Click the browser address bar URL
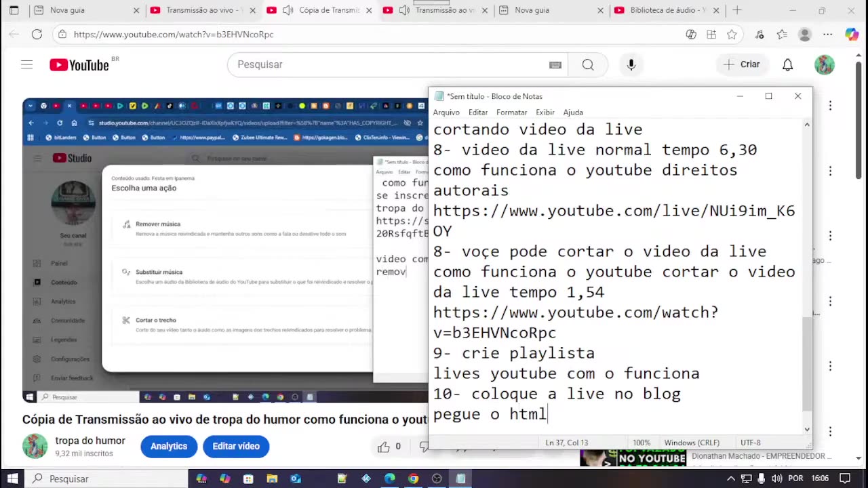Image resolution: width=868 pixels, height=488 pixels. click(x=174, y=34)
